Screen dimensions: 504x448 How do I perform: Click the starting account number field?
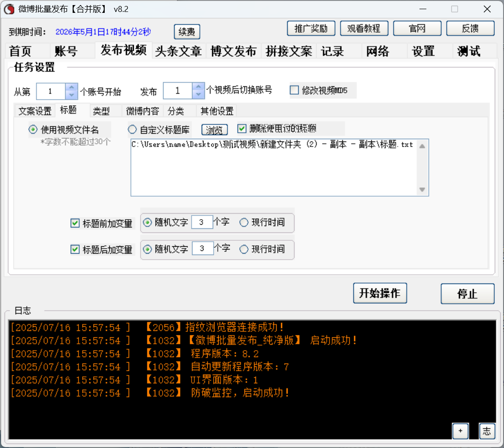coord(51,91)
